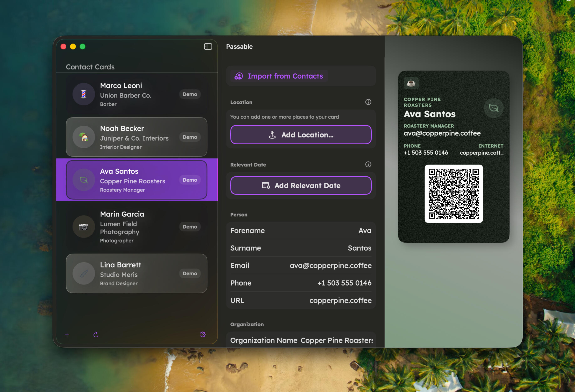This screenshot has height=392, width=575.
Task: Edit the Organization Name field
Action: [x=337, y=340]
